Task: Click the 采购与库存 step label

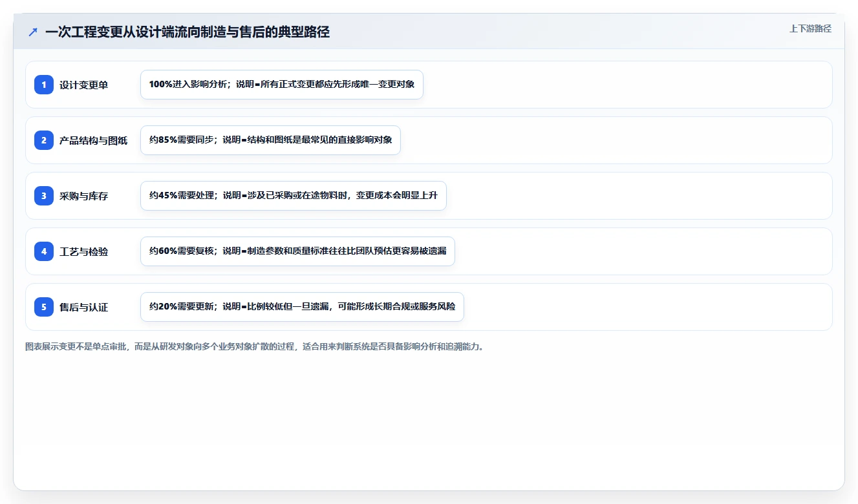Action: click(83, 196)
